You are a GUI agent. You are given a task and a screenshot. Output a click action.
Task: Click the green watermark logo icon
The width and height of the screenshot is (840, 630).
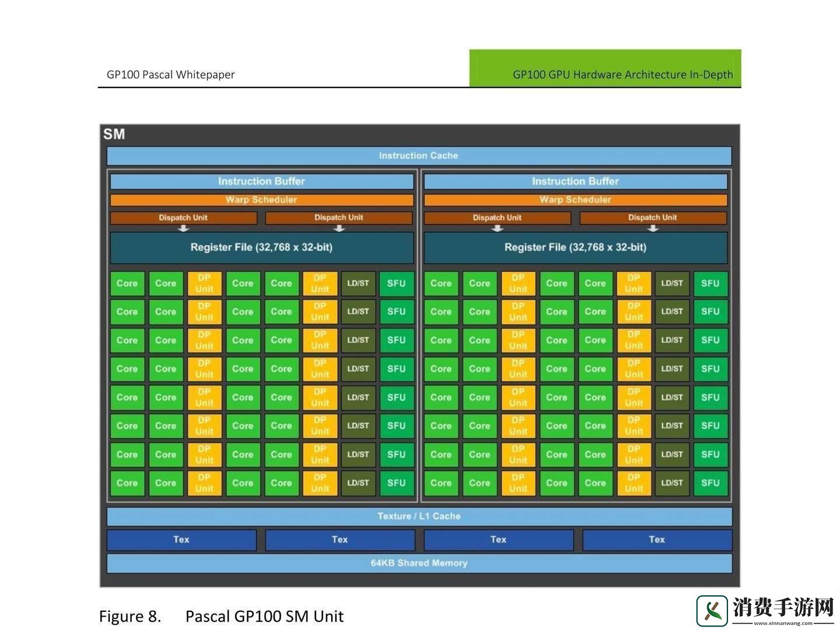click(x=712, y=610)
